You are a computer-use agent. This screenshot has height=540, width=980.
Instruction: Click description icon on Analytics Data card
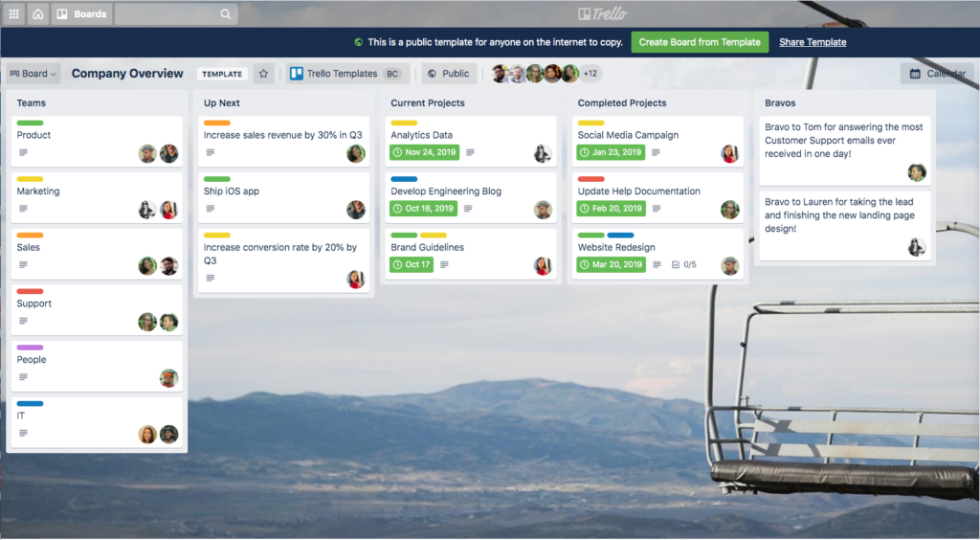(470, 152)
